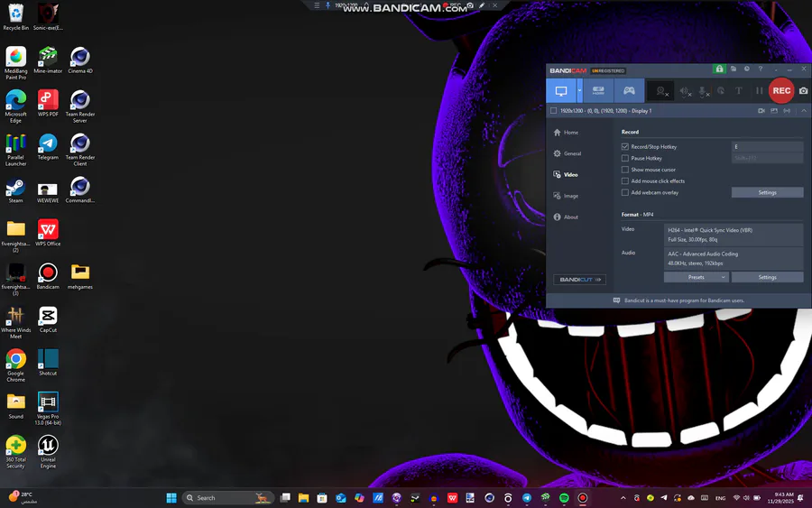Open Home tab in Bandicam sidebar
Viewport: 812px width, 508px height.
(x=566, y=133)
